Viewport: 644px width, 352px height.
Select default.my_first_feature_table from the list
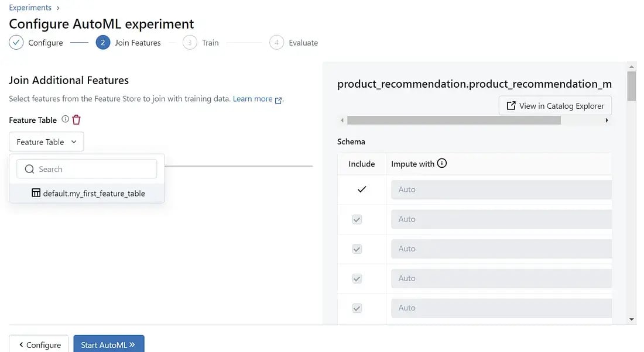coord(94,194)
